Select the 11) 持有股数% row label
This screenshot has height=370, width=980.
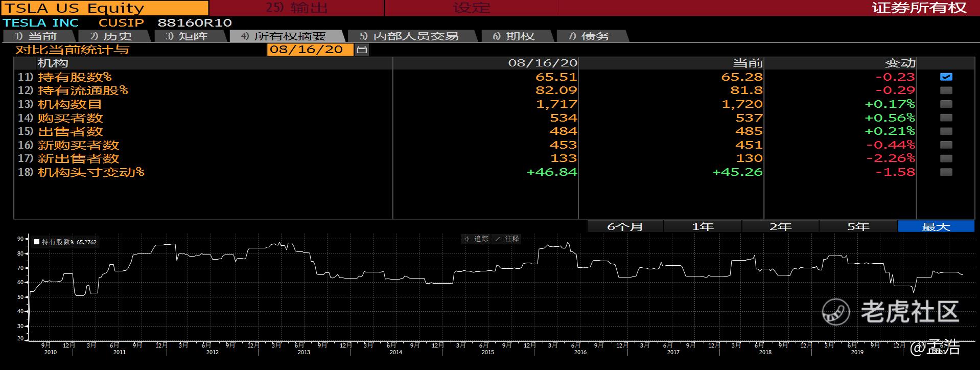coord(65,77)
